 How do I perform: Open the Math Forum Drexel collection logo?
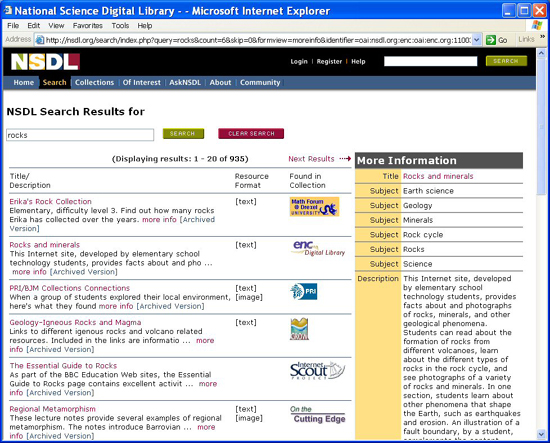coord(314,207)
